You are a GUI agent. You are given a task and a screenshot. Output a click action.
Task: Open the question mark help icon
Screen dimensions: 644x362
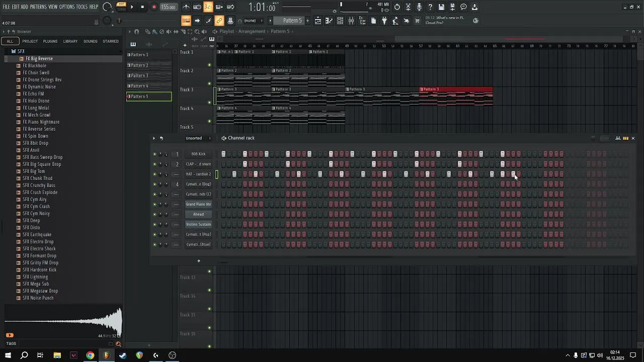point(430,7)
